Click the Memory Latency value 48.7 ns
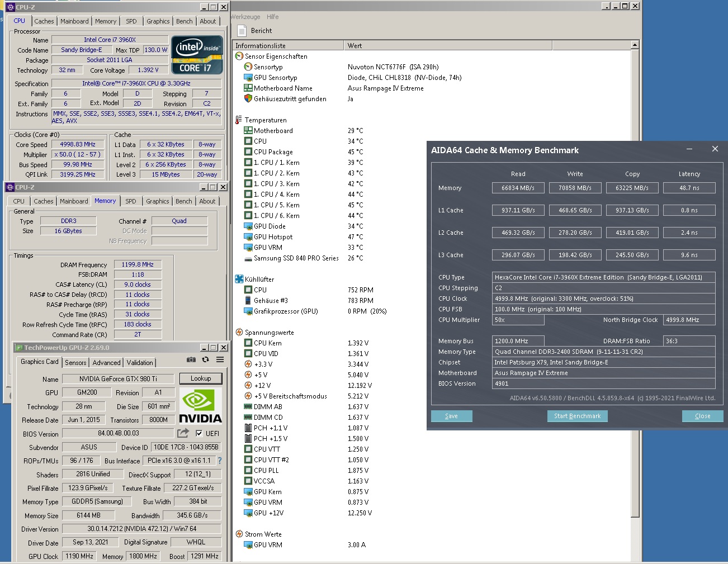 click(x=689, y=188)
